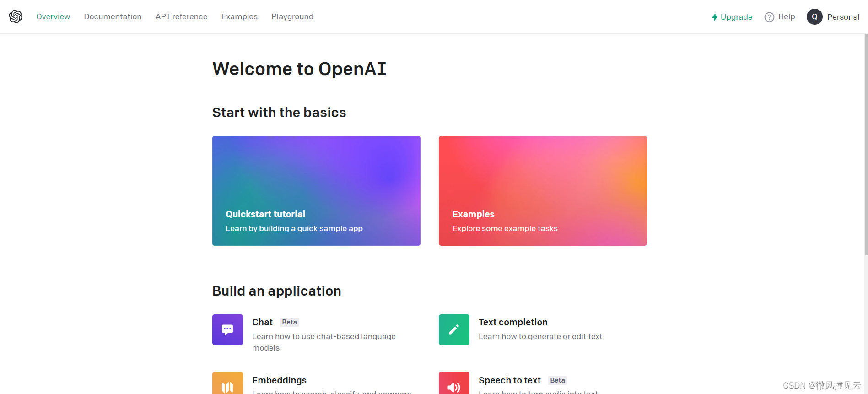
Task: Open the Examples nav tab
Action: (x=239, y=16)
